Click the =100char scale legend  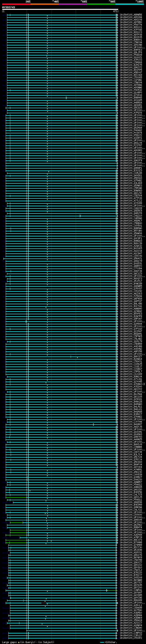point(108,642)
